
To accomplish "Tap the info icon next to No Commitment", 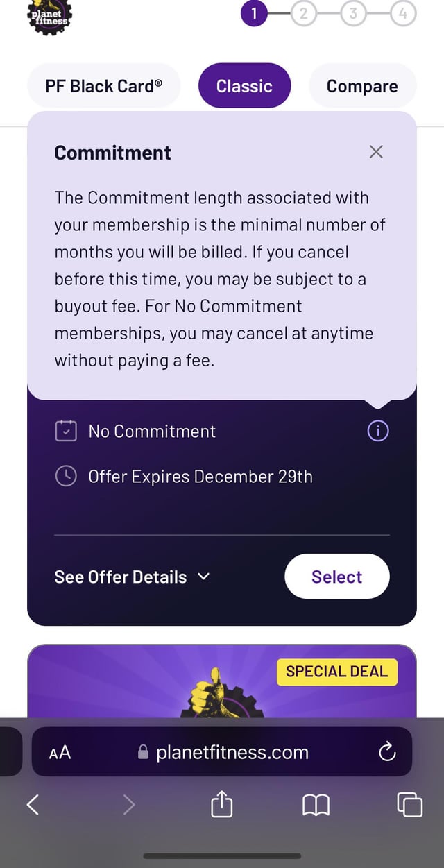I will [x=377, y=431].
